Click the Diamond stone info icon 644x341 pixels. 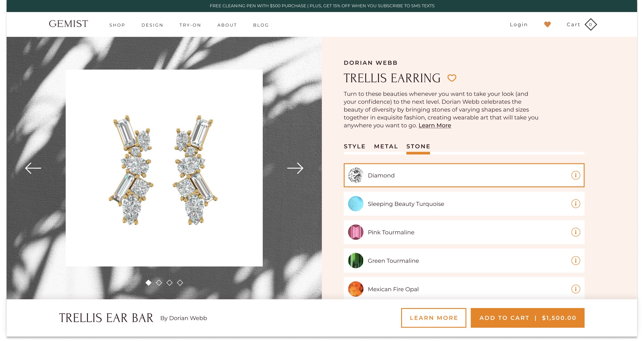coord(575,175)
